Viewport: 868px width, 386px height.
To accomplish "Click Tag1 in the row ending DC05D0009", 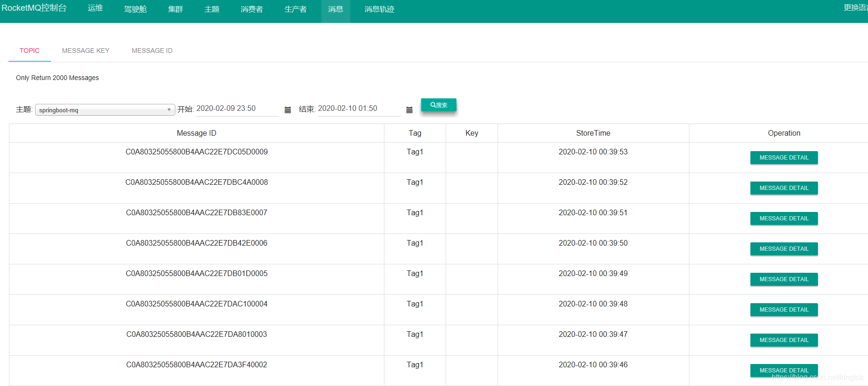I will (x=415, y=152).
